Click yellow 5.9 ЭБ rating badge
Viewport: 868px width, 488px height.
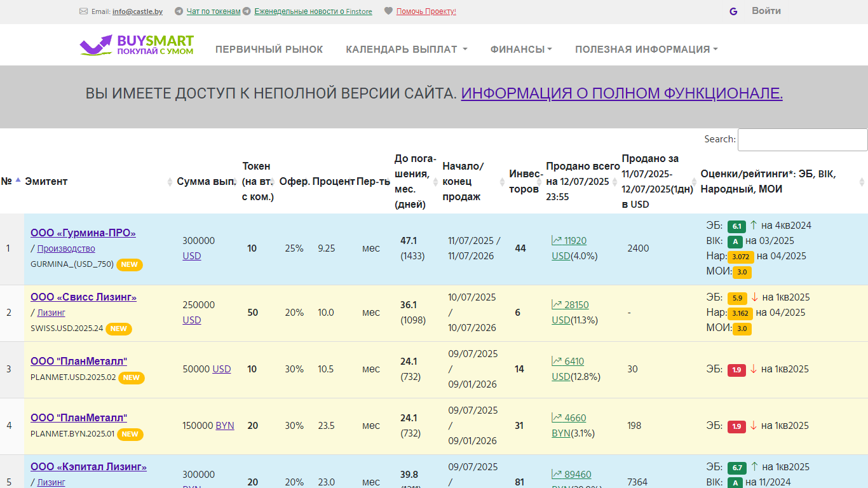click(736, 297)
